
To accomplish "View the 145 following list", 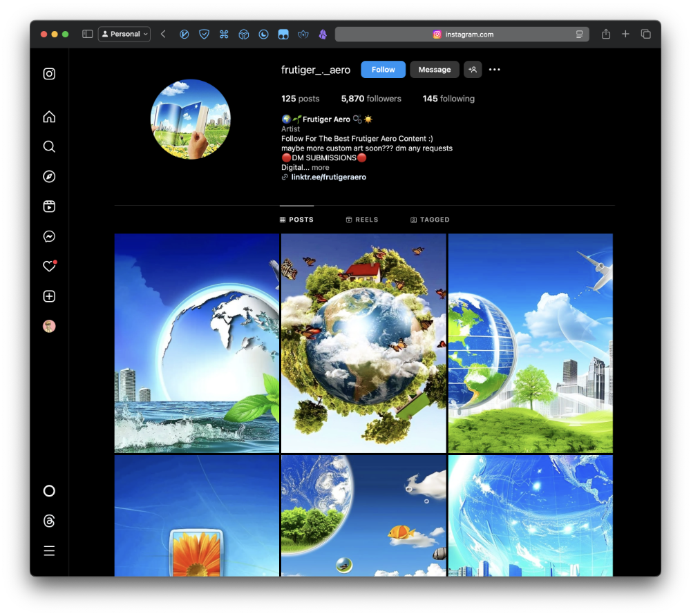I will click(x=448, y=99).
